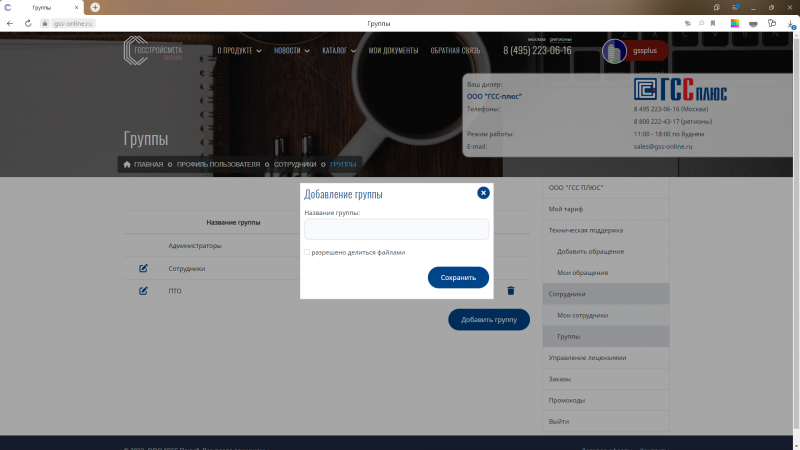Open browser downloads icon
800x450 pixels.
[x=791, y=24]
